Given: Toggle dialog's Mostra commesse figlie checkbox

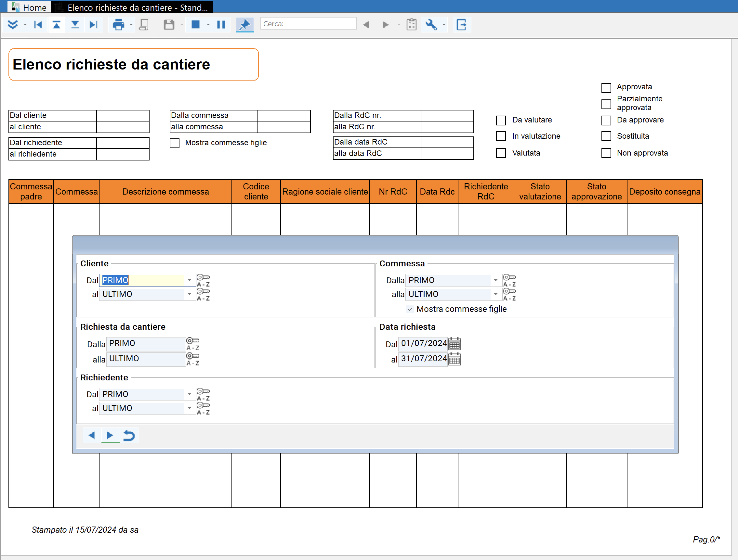Looking at the screenshot, I should point(410,309).
